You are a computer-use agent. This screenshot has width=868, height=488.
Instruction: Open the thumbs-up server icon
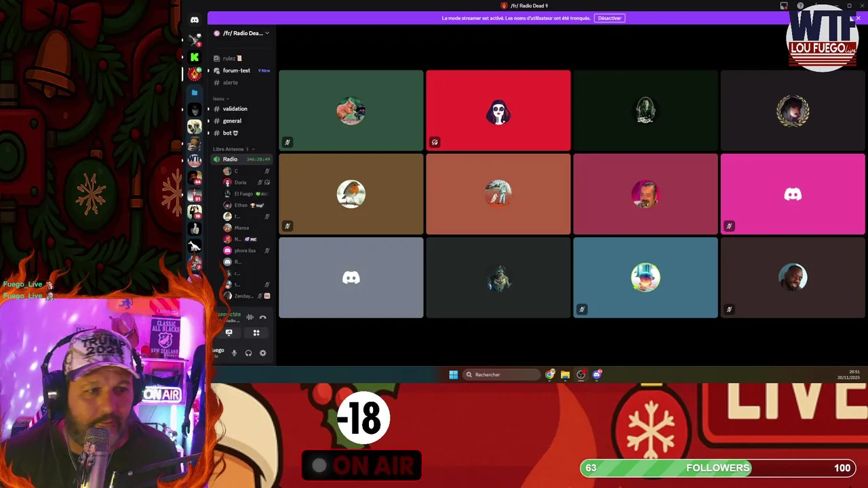pyautogui.click(x=195, y=229)
